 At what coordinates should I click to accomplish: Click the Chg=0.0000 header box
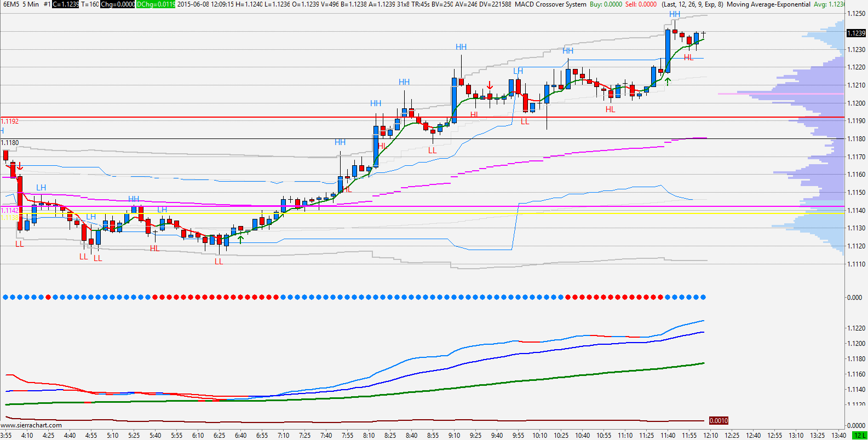(x=118, y=4)
